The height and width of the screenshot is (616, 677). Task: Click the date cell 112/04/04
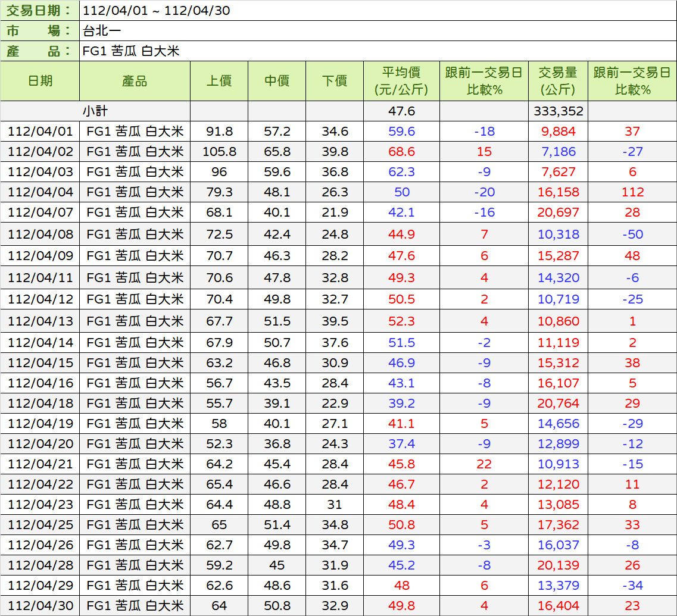pyautogui.click(x=40, y=192)
